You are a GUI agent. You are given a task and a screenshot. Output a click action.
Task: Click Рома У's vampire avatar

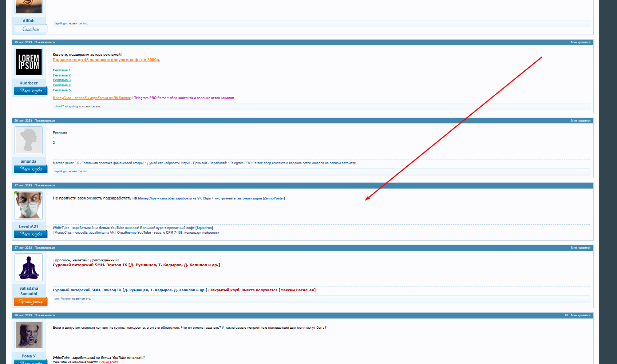[x=28, y=335]
